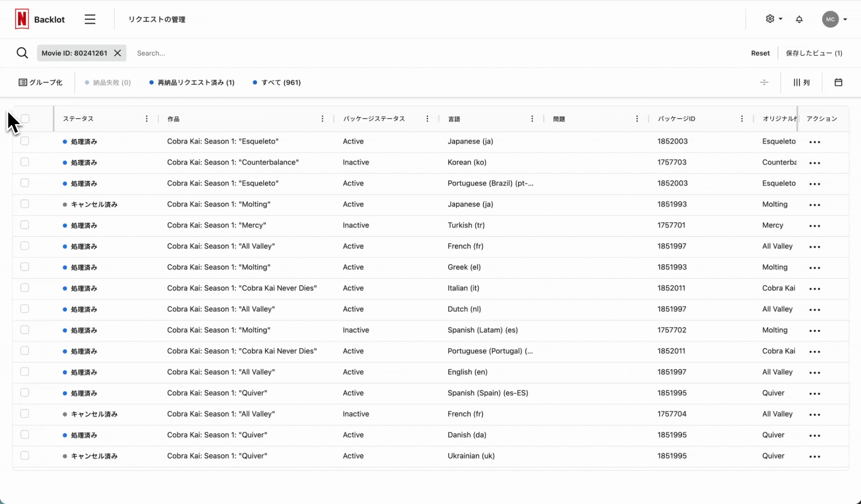Select the Turkish (tr) Mercy row checkbox
Screen dimensions: 861x504
click(x=25, y=225)
